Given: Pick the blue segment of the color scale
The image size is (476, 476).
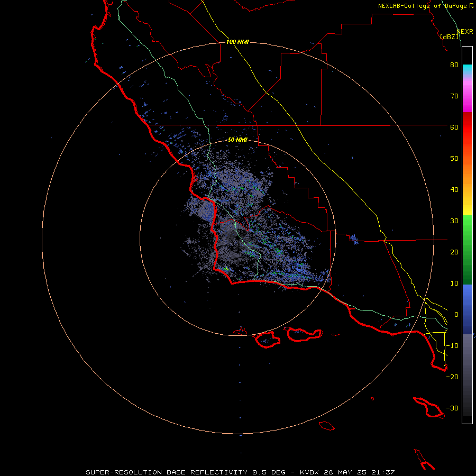Looking at the screenshot, I should tap(467, 309).
